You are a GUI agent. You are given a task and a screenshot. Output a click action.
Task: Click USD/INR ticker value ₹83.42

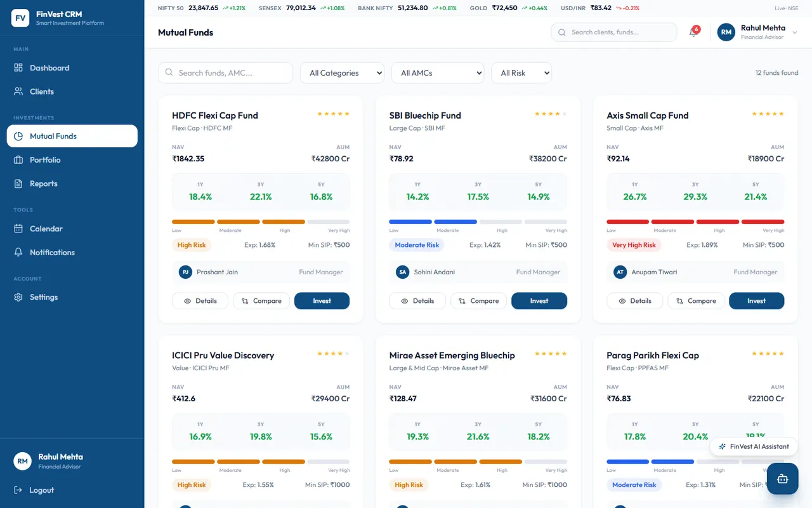(x=601, y=8)
